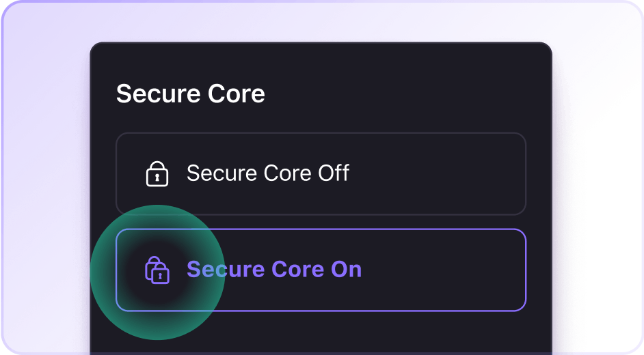Click the white padlock in Off row
This screenshot has width=644, height=355.
(157, 174)
